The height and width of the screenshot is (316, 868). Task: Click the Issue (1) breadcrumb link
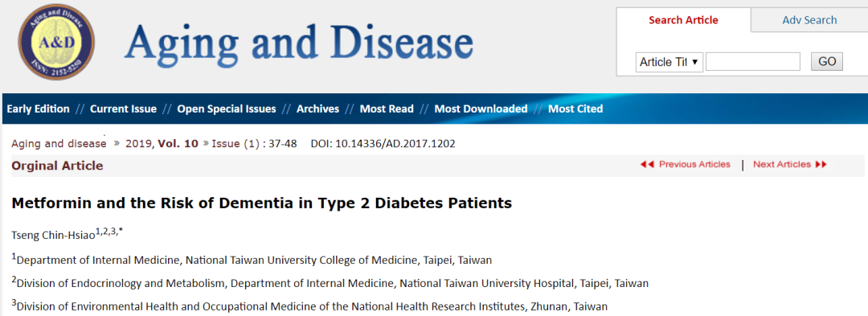point(235,144)
